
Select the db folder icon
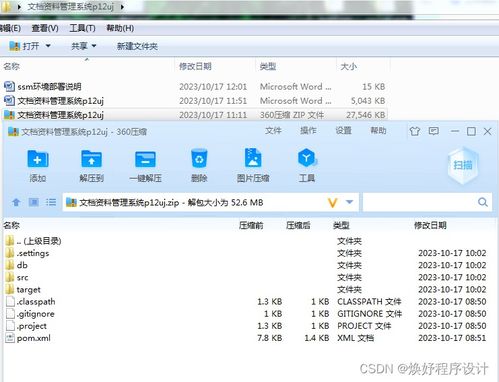10,265
